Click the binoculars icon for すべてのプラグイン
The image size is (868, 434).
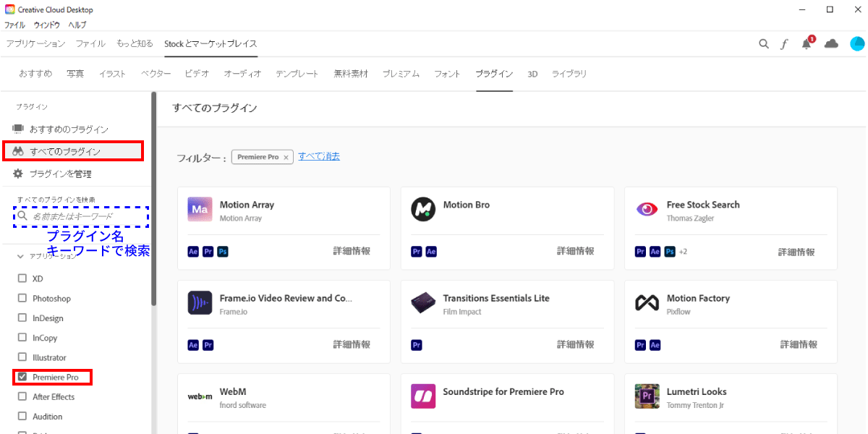pos(19,151)
